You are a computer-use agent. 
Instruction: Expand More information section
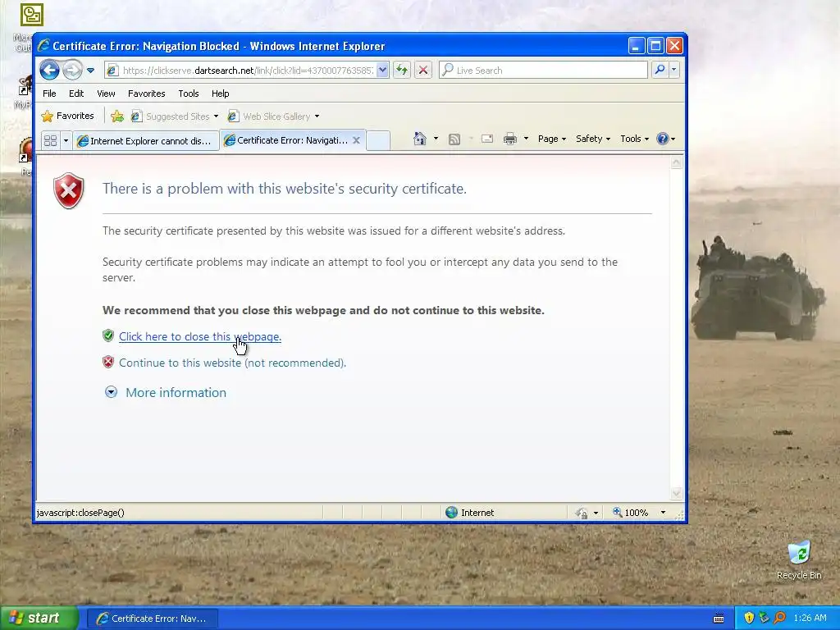tap(111, 392)
